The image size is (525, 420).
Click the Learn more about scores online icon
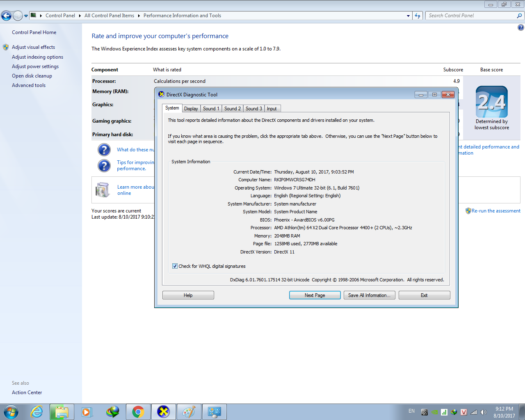coord(103,190)
